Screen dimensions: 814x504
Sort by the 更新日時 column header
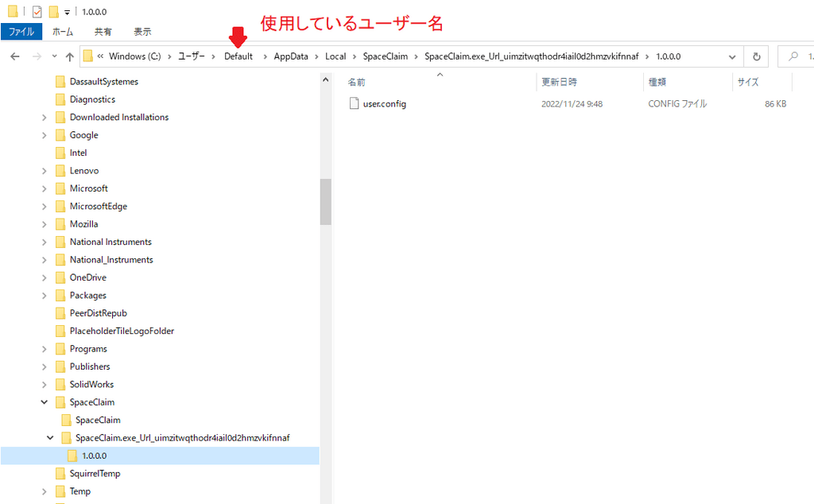559,82
